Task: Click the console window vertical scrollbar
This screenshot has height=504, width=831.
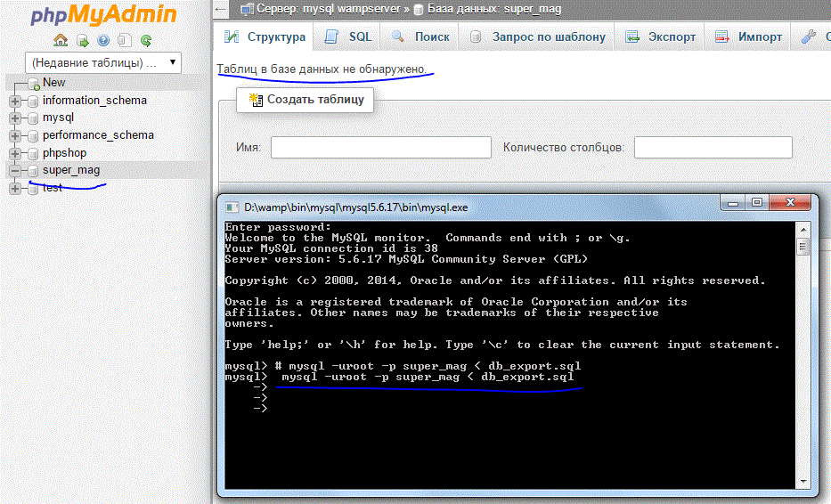Action: pyautogui.click(x=802, y=356)
